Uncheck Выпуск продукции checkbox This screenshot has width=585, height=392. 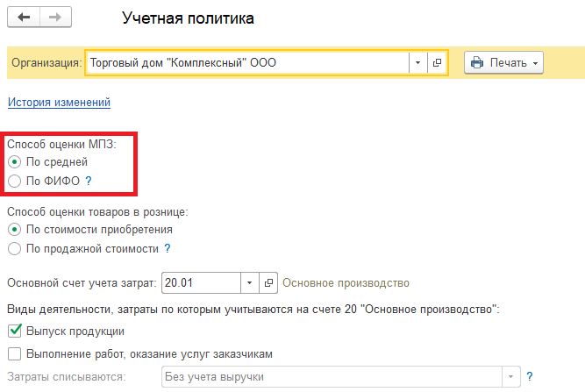point(15,331)
